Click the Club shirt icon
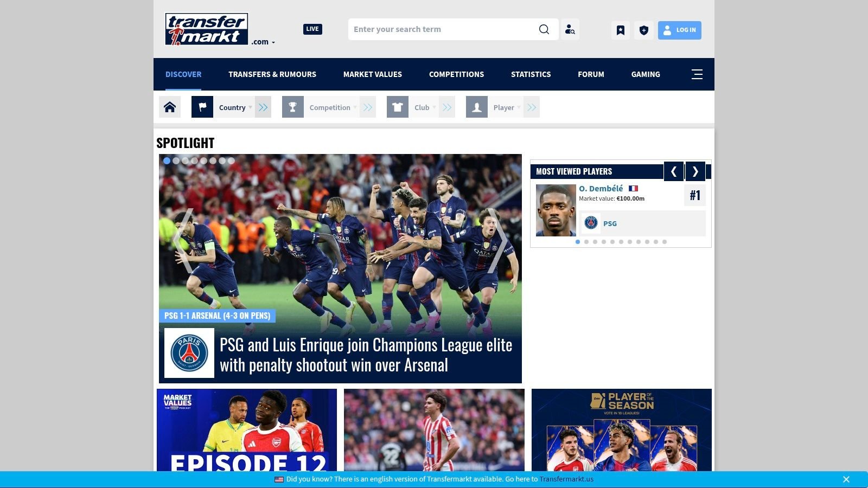This screenshot has height=488, width=868. point(398,107)
